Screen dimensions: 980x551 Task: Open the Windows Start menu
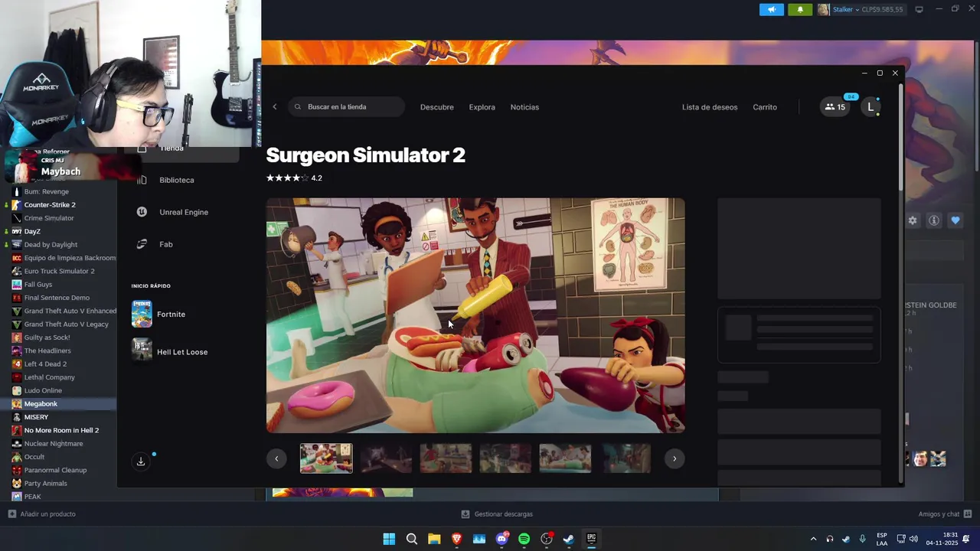click(x=389, y=539)
